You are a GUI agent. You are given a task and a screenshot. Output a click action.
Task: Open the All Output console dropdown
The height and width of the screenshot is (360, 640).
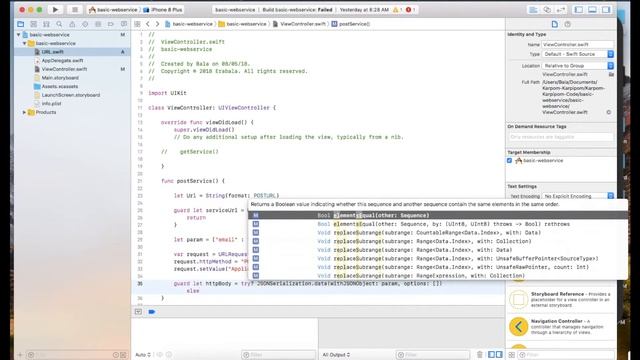tap(336, 355)
